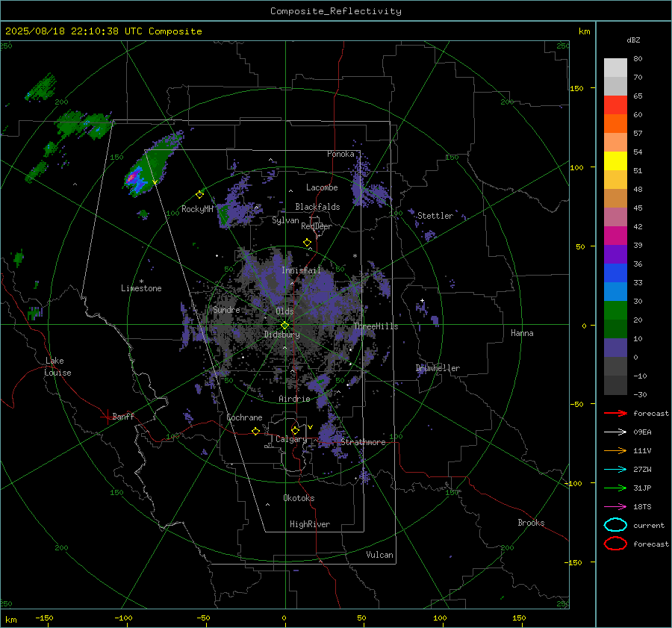Image resolution: width=672 pixels, height=628 pixels.
Task: Pick the cyan 27ZW arrow icon
Action: point(615,470)
